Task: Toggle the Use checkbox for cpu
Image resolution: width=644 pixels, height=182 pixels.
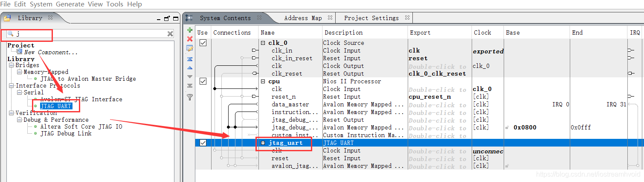Action: 203,81
